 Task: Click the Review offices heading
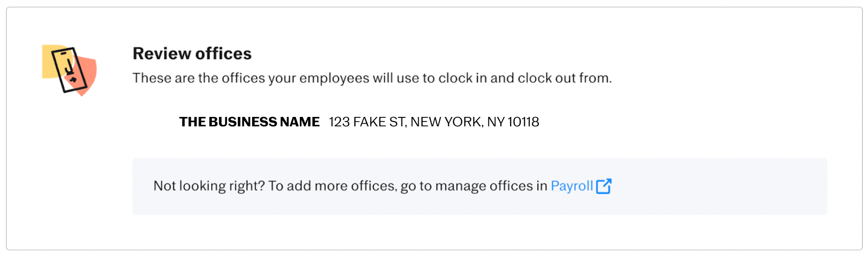coord(192,53)
